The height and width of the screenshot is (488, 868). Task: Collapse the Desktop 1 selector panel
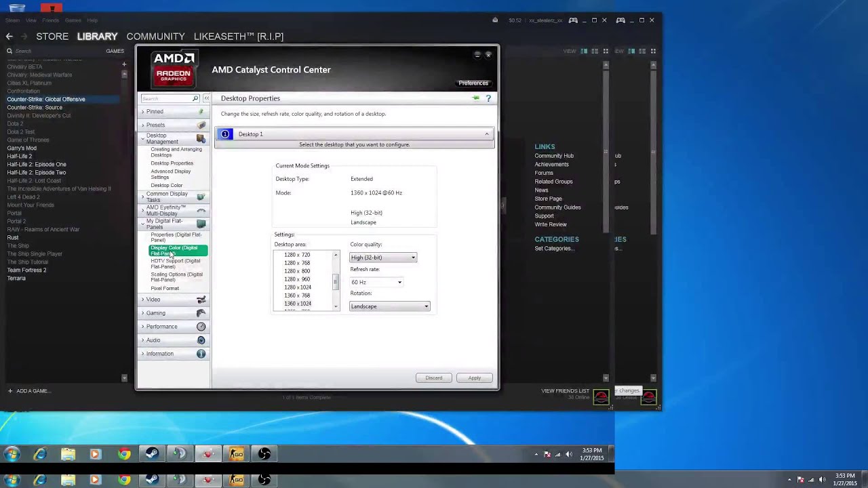click(x=486, y=134)
